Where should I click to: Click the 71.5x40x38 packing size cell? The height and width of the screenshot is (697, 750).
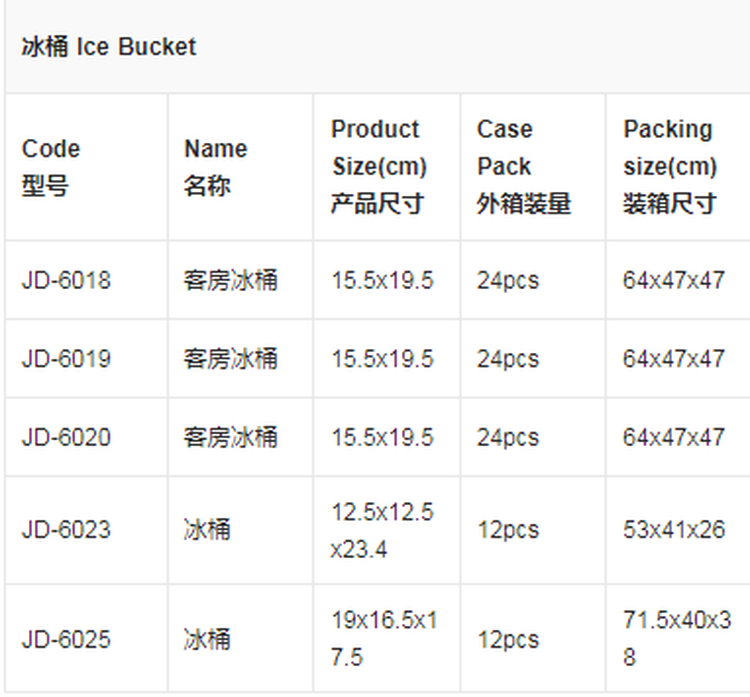click(677, 640)
